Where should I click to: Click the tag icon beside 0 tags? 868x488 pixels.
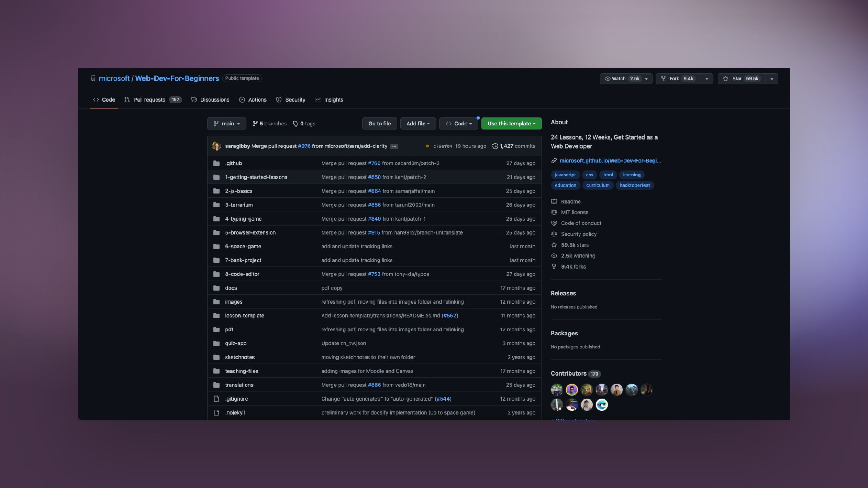(296, 123)
